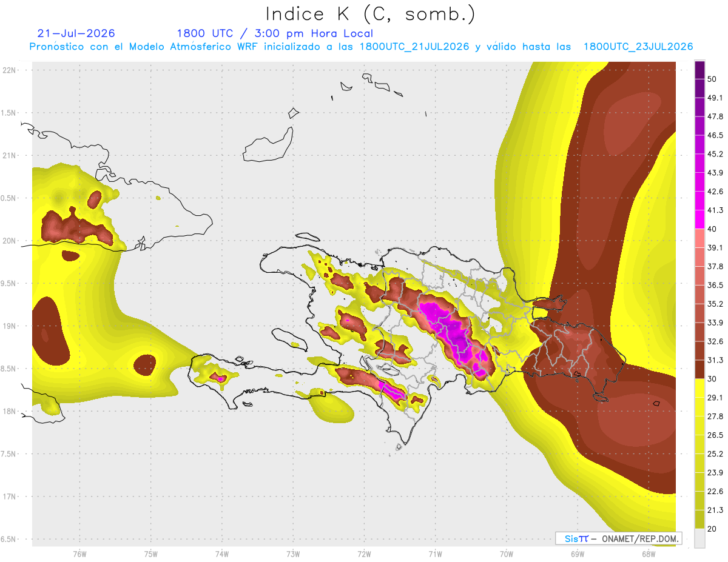Click the legend value '49.1'
Screen dimensions: 728x562
click(x=715, y=98)
